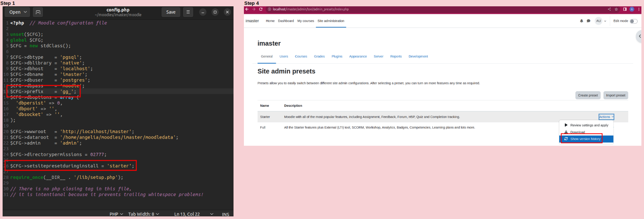The height and width of the screenshot is (219, 644).
Task: Click the Import preset button
Action: point(616,95)
